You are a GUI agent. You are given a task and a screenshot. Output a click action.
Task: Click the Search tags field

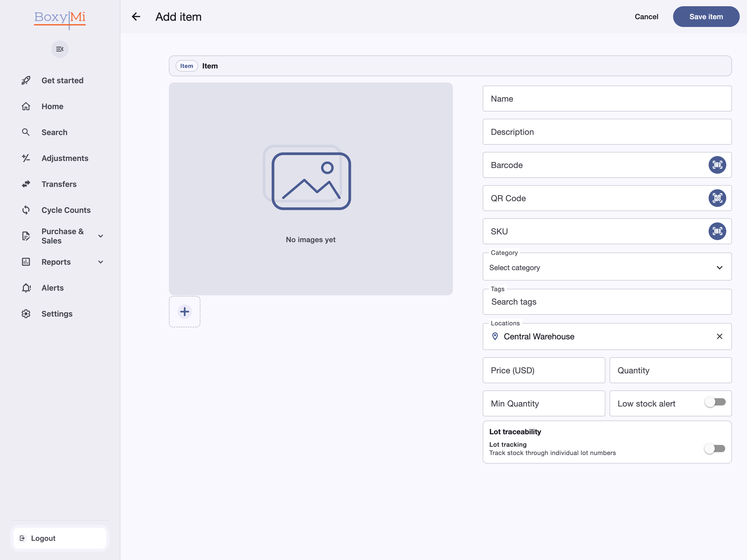(x=607, y=302)
